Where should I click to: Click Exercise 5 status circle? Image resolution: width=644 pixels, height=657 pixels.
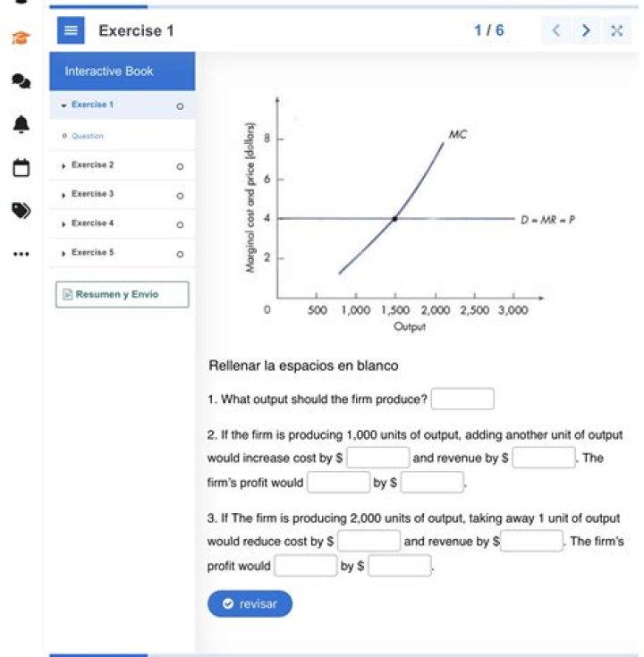(180, 254)
